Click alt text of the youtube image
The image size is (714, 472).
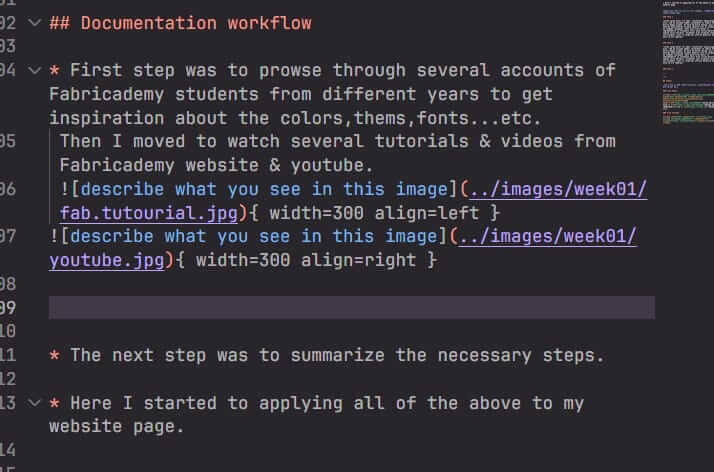(250, 237)
